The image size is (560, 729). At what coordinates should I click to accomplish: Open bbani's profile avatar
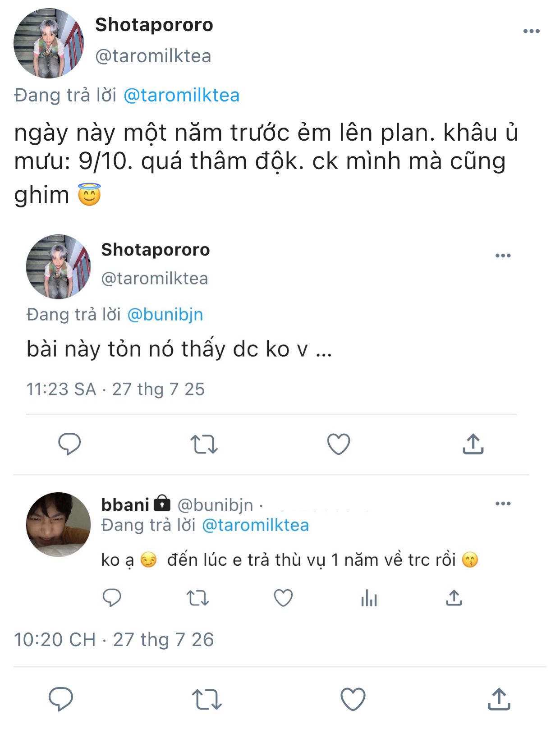tap(58, 524)
